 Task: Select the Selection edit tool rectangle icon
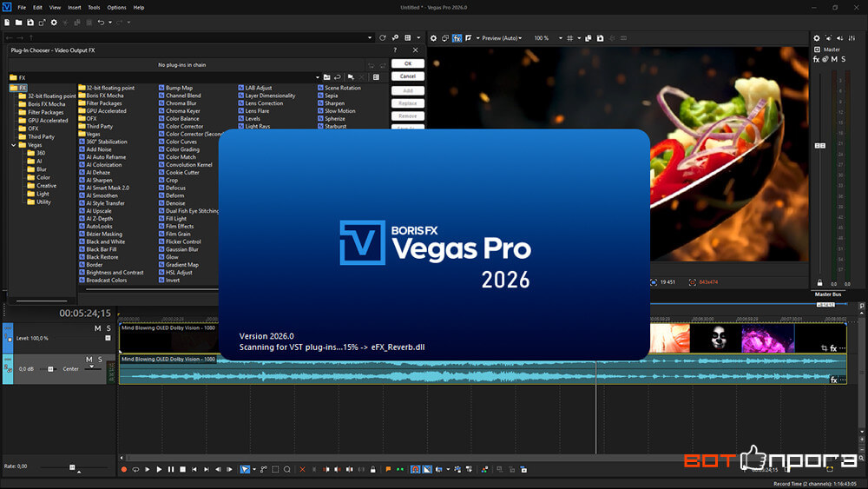275,470
